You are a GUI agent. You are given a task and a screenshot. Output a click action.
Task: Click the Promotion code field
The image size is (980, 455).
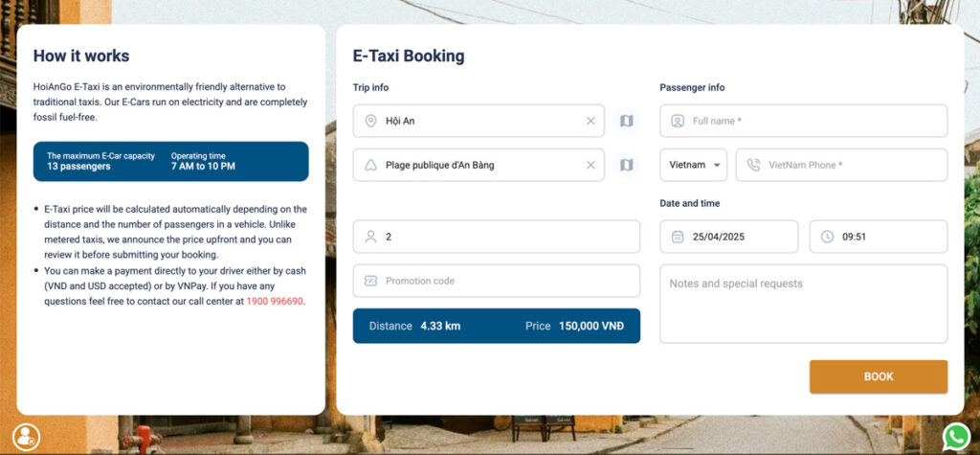click(x=497, y=281)
